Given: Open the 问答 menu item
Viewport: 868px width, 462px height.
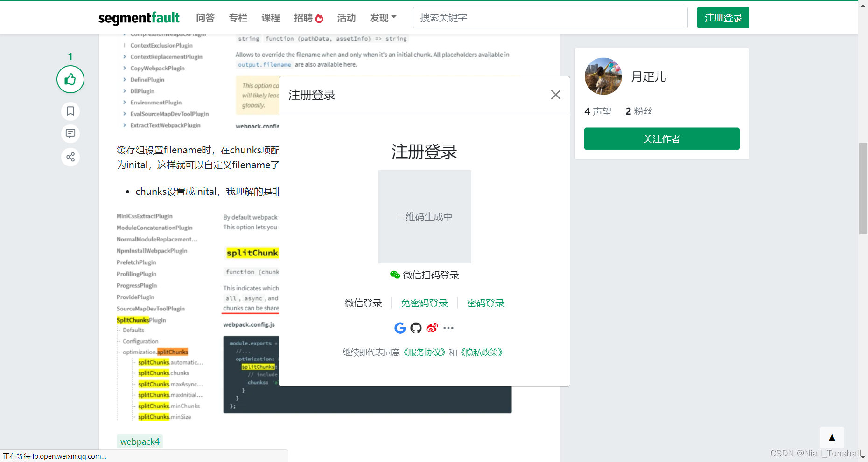Looking at the screenshot, I should point(205,18).
